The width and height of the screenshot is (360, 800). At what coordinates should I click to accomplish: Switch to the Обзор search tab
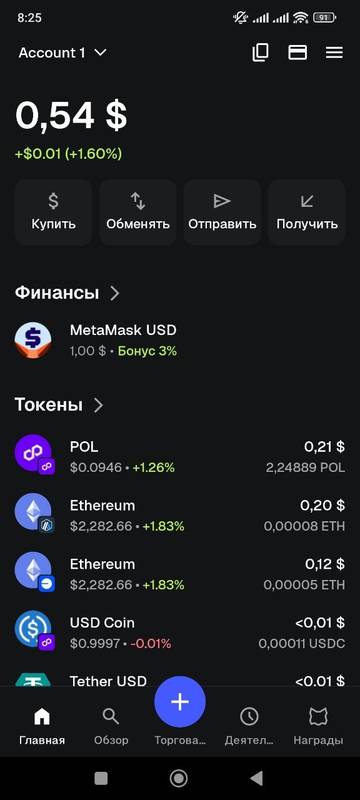click(x=111, y=727)
